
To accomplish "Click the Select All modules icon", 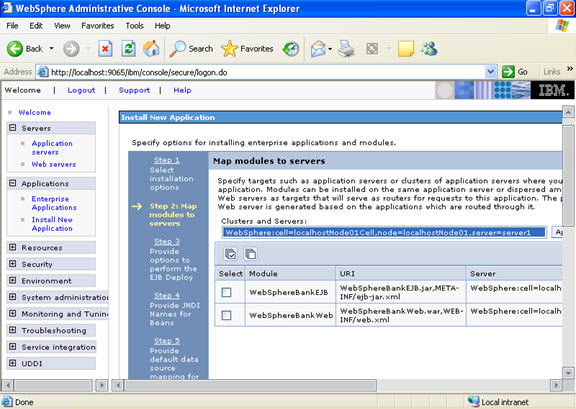I will [230, 254].
